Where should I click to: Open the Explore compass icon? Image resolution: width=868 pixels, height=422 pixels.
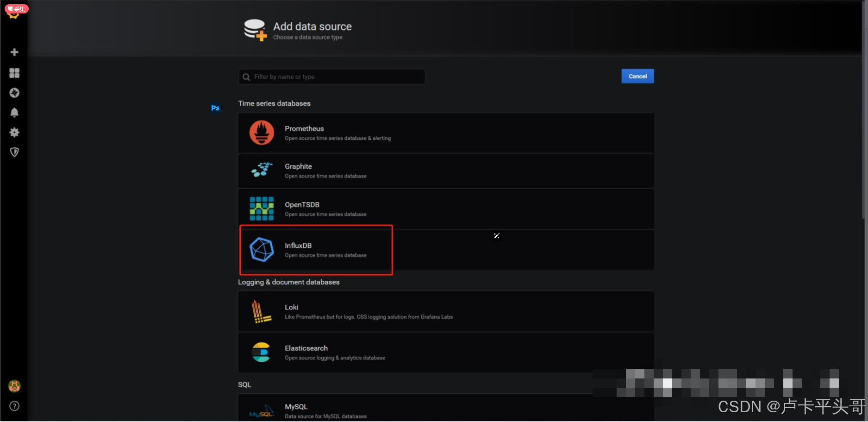(14, 93)
